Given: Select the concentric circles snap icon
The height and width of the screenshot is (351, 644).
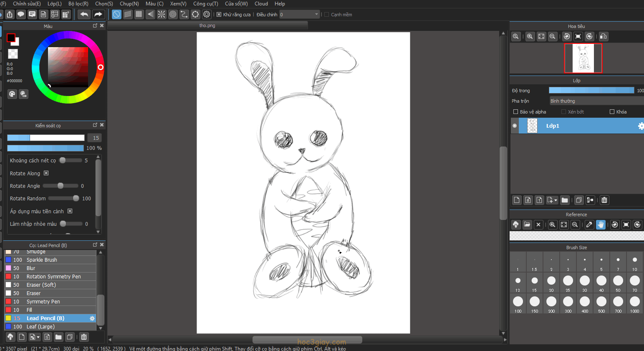Looking at the screenshot, I should (173, 15).
